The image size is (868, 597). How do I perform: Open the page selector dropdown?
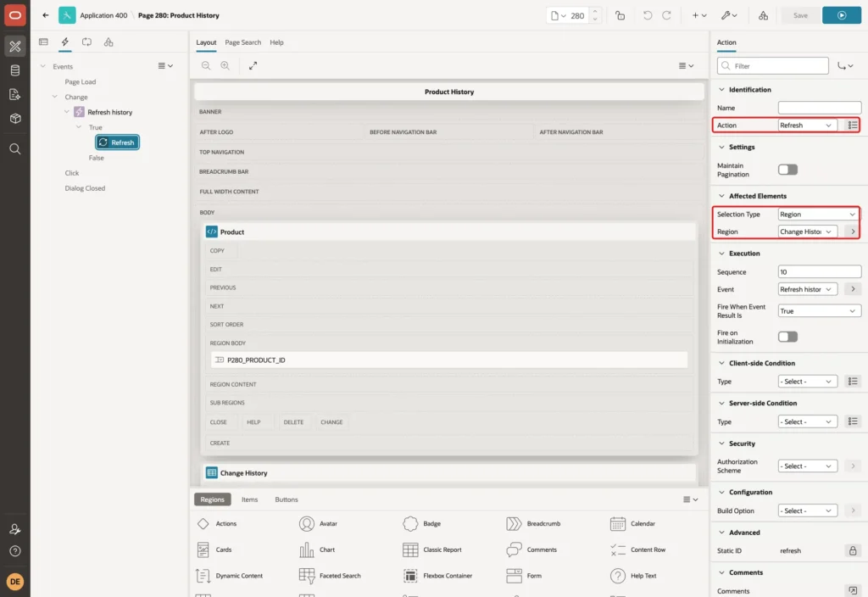pos(558,15)
